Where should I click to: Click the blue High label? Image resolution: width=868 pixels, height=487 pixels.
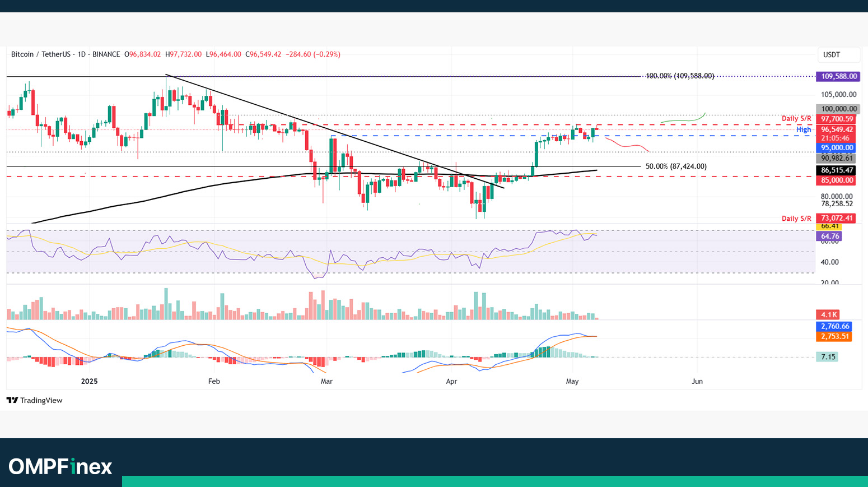[804, 129]
